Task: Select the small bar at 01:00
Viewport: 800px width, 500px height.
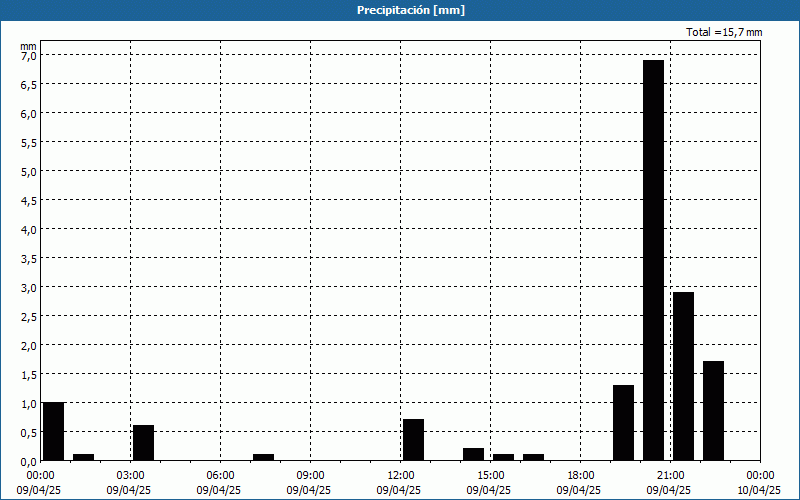Action: pyautogui.click(x=84, y=457)
